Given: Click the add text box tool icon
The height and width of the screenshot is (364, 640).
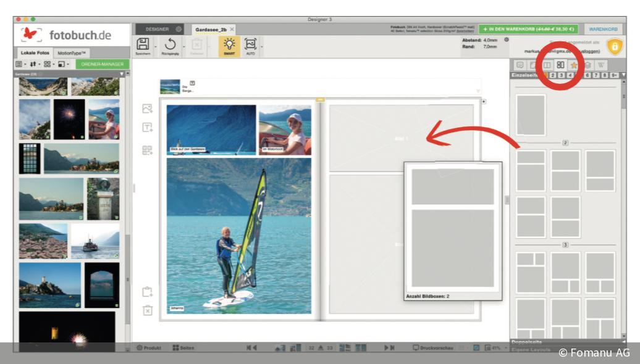Looking at the screenshot, I should pos(148,128).
